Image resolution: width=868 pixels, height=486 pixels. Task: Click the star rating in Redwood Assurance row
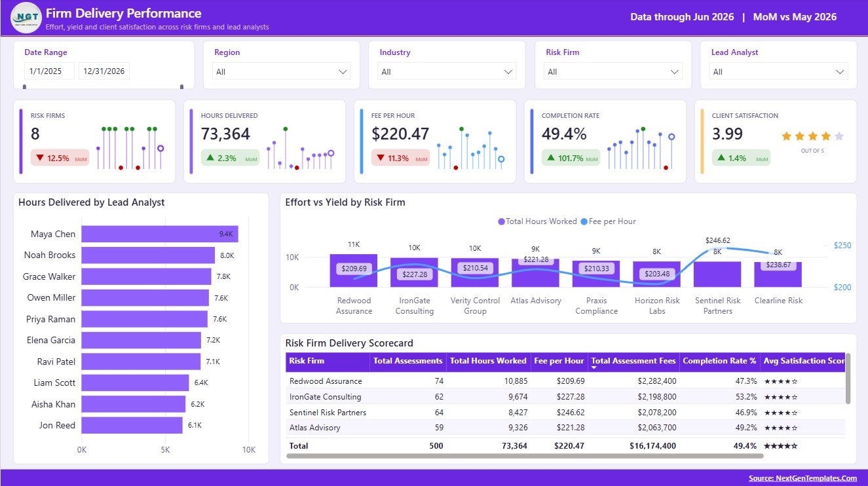pyautogui.click(x=781, y=381)
